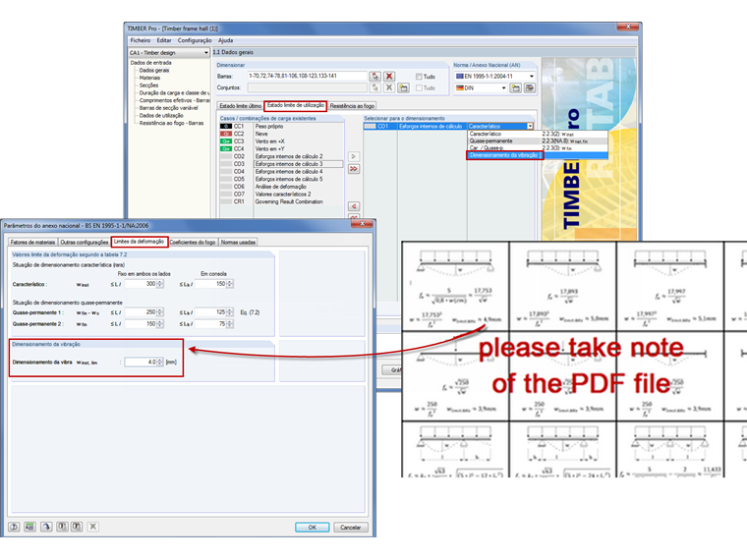747x560 pixels.
Task: Click OK in the national annex dialog
Action: pyautogui.click(x=312, y=528)
